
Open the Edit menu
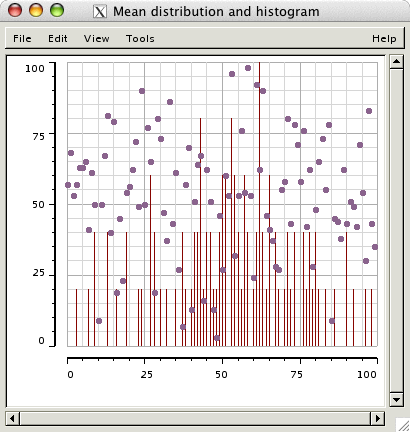(x=58, y=39)
